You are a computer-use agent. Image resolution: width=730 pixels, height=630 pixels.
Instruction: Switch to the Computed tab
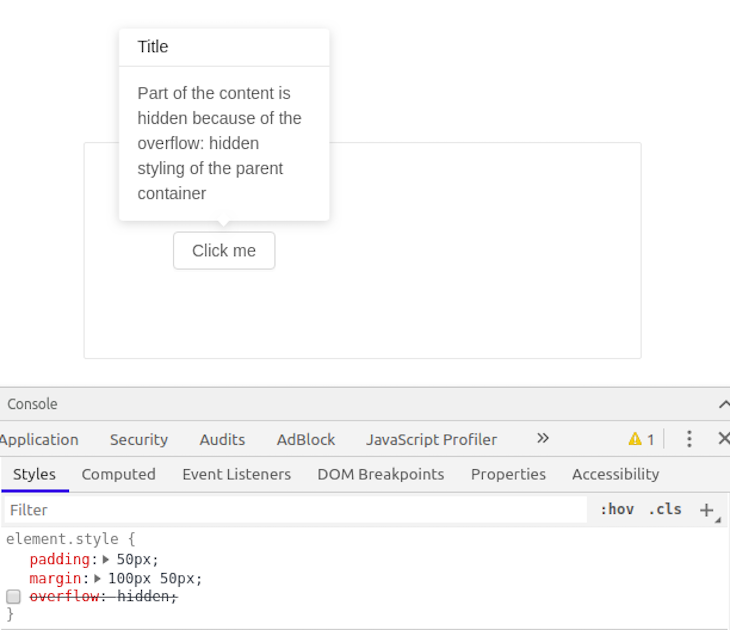coord(118,474)
